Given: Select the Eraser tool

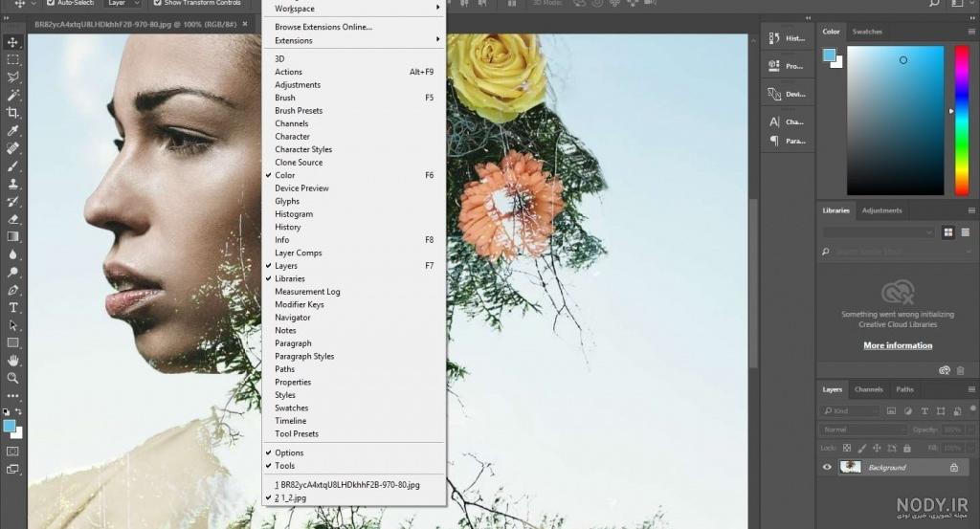Looking at the screenshot, I should click(x=12, y=219).
